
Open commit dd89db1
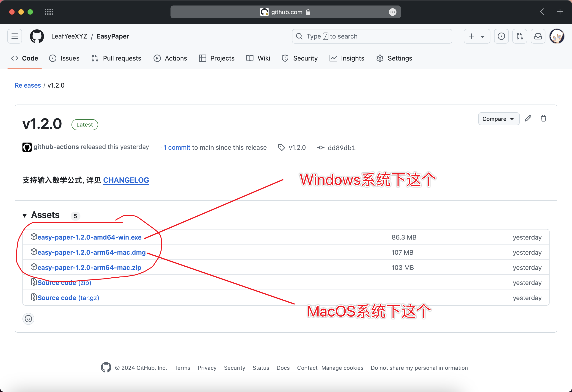coord(341,148)
